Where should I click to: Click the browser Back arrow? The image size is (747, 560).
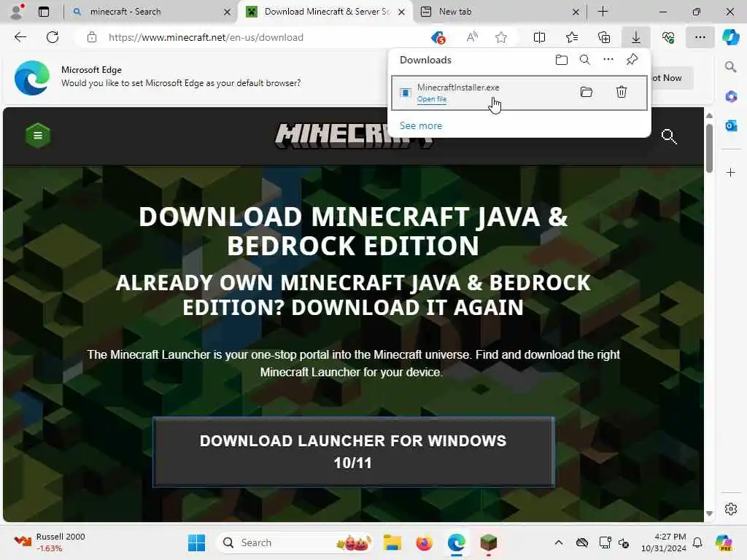pyautogui.click(x=20, y=37)
